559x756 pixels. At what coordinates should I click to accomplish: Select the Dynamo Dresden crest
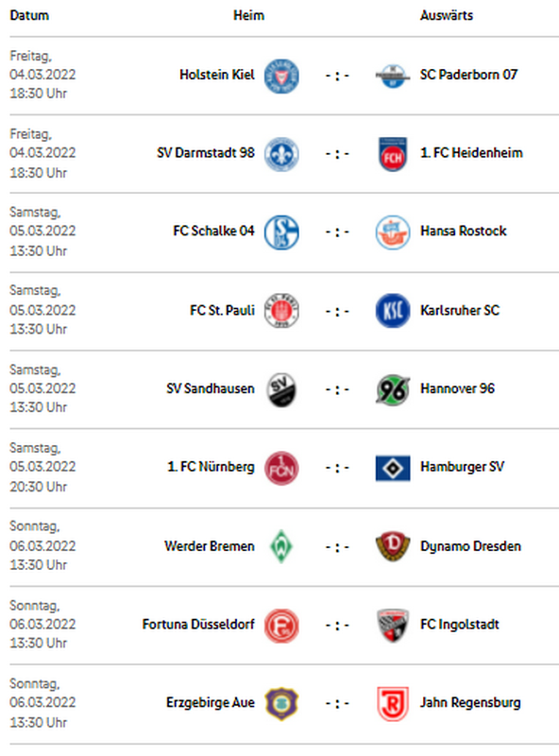(393, 546)
